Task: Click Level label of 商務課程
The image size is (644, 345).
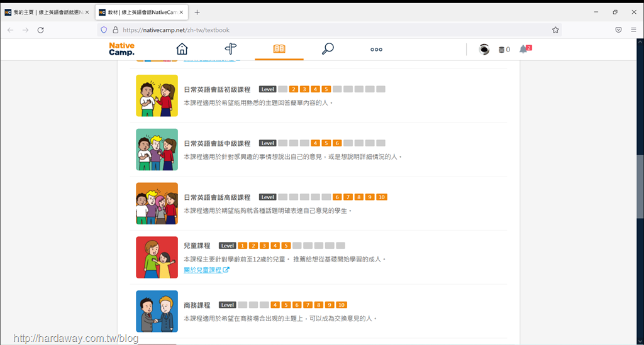Action: pos(227,305)
